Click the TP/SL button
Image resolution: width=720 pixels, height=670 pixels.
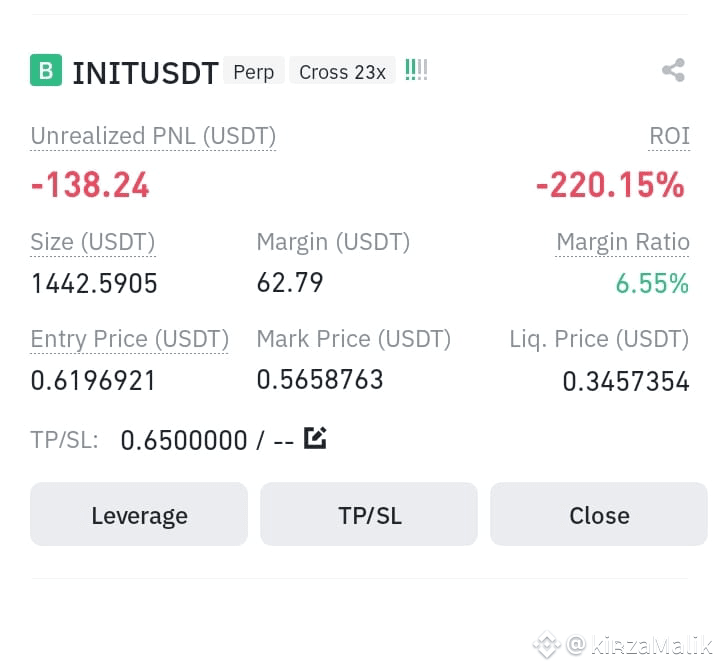pyautogui.click(x=369, y=514)
